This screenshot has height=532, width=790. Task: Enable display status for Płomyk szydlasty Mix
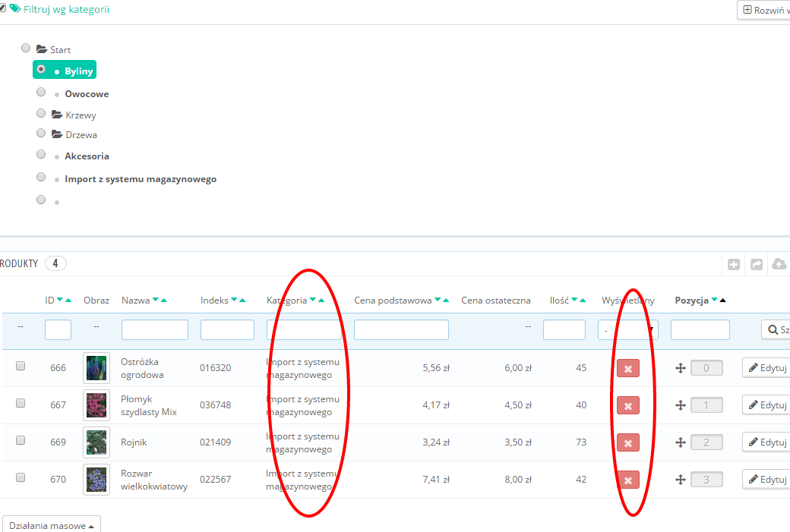point(627,406)
